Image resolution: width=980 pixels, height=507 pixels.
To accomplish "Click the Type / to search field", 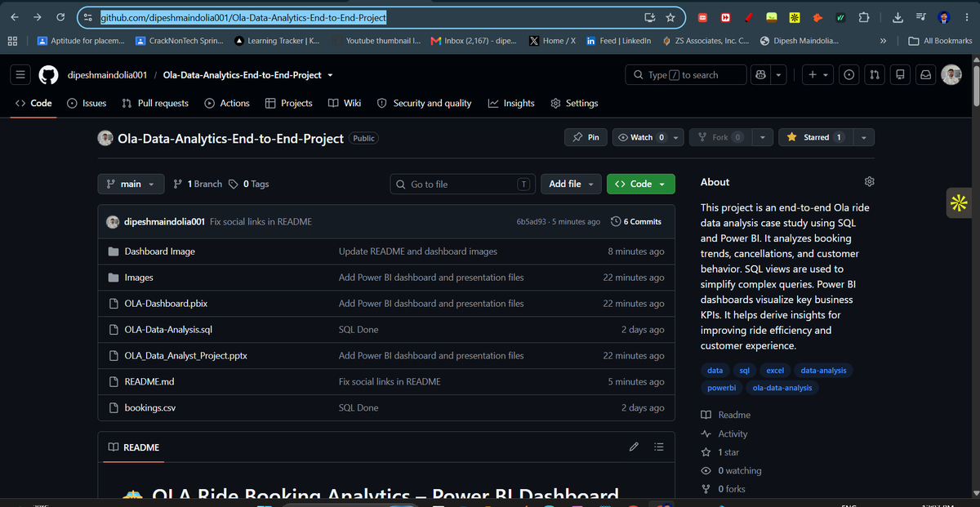I will [686, 75].
